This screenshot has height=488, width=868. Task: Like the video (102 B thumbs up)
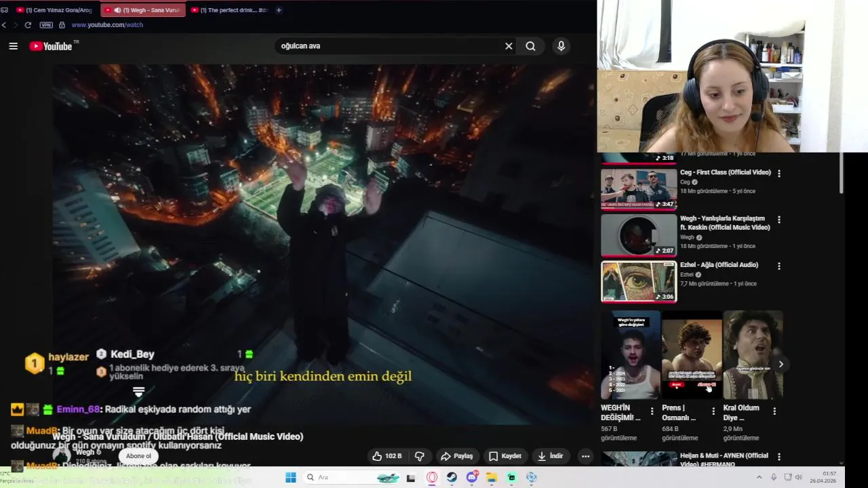387,456
